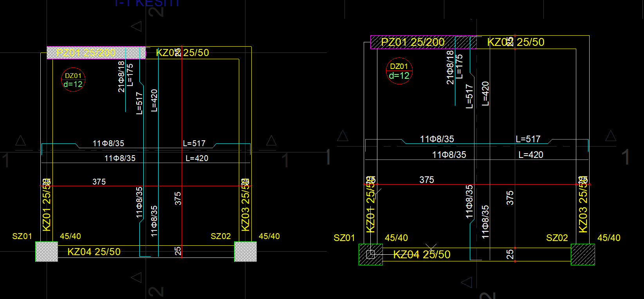Select KZ01 25/50 beam label in right drawing
The image size is (644, 299).
point(370,205)
